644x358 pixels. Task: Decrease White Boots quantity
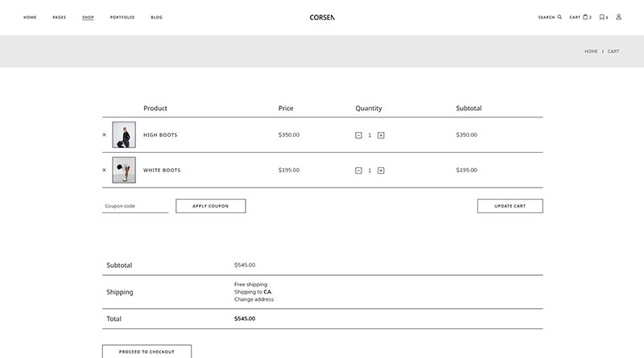358,171
